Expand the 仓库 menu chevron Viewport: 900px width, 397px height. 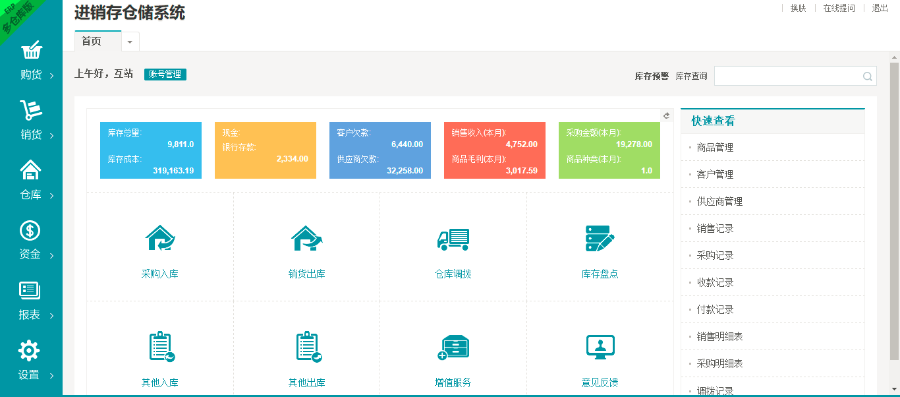[x=52, y=196]
